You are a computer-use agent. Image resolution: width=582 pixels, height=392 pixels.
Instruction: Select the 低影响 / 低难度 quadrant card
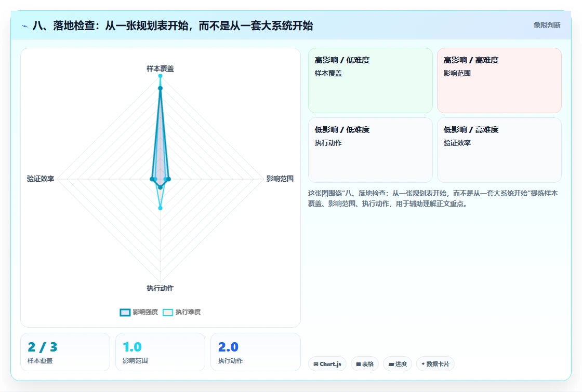371,150
